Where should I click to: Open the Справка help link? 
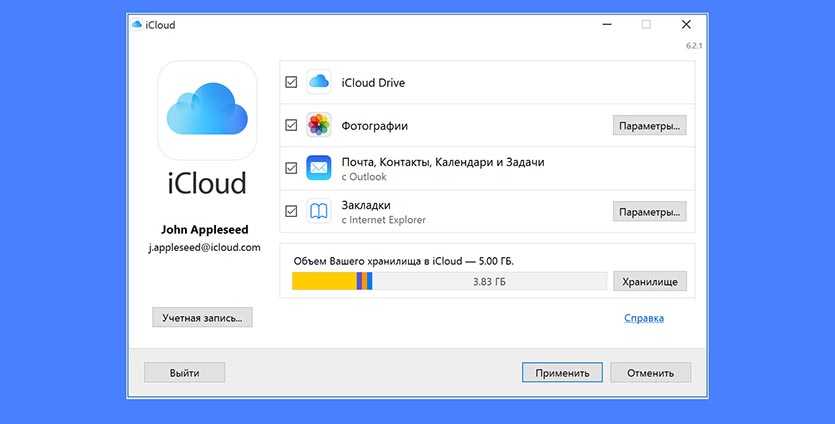643,318
